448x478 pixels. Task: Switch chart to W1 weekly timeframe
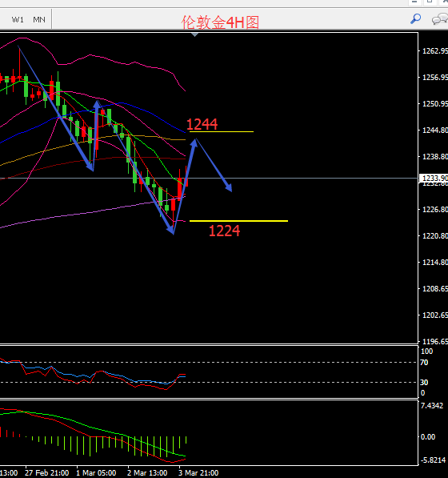(18, 20)
